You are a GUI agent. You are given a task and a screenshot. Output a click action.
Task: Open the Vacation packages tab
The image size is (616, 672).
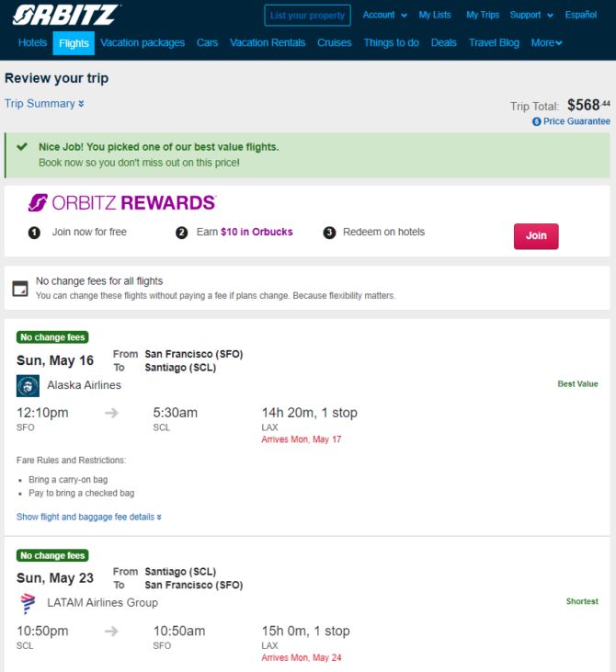[143, 43]
